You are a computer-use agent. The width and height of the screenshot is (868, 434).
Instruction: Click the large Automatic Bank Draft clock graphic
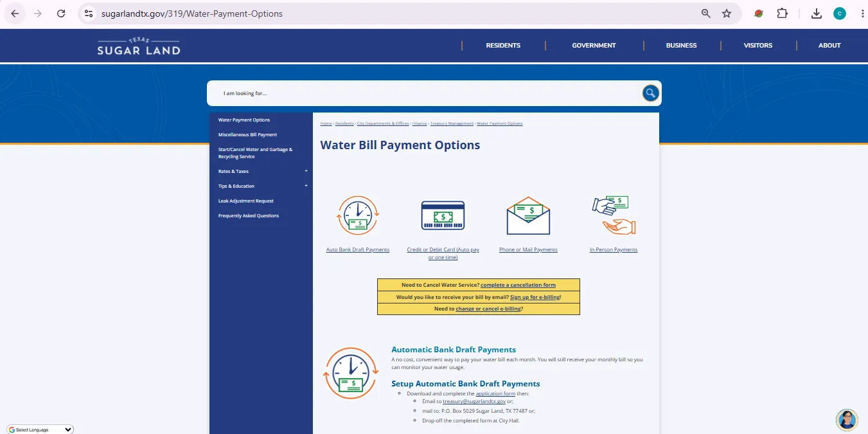(351, 374)
